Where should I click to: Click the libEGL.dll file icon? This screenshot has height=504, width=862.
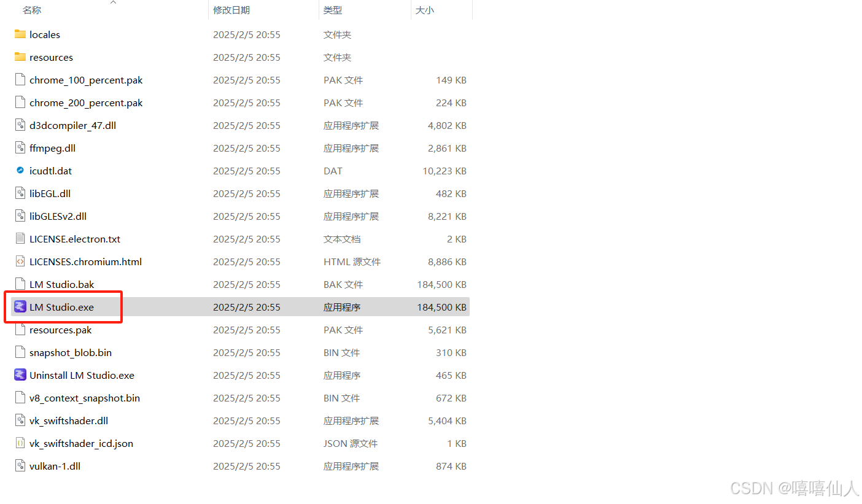(x=20, y=193)
